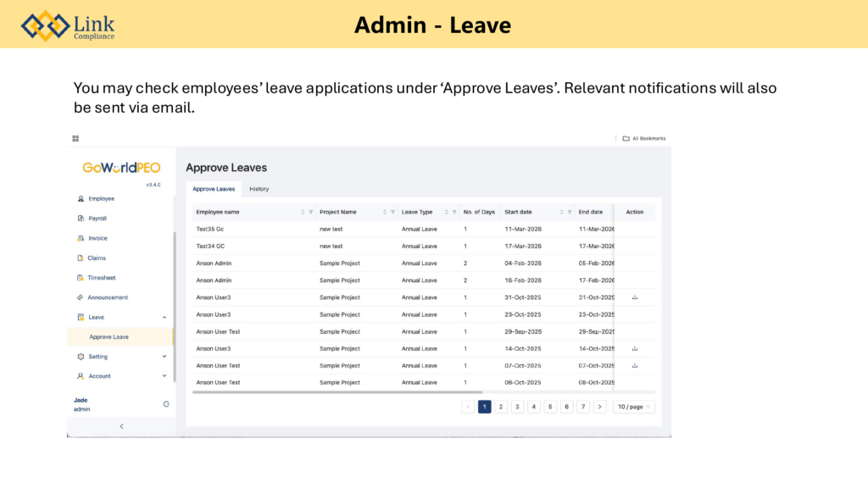868x488 pixels.
Task: Click the horizontal table scrollbar
Action: (337, 392)
